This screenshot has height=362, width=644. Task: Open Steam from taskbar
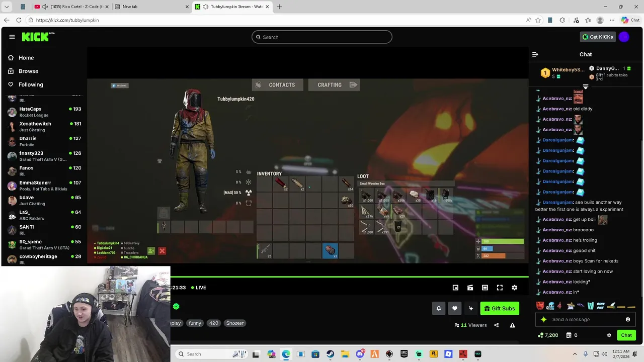(330, 354)
